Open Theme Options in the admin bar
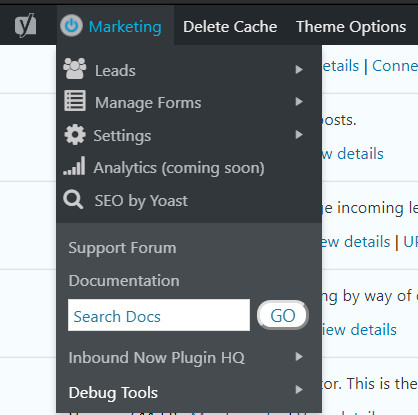 coord(351,27)
